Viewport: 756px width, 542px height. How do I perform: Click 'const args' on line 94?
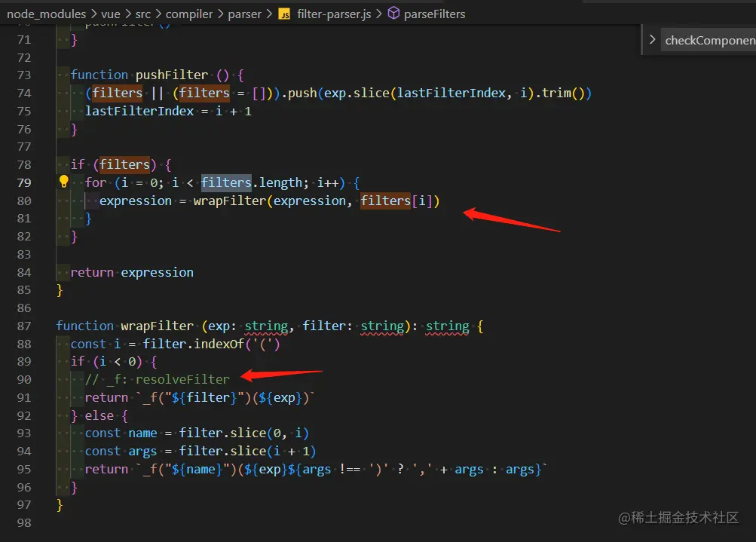pyautogui.click(x=121, y=451)
